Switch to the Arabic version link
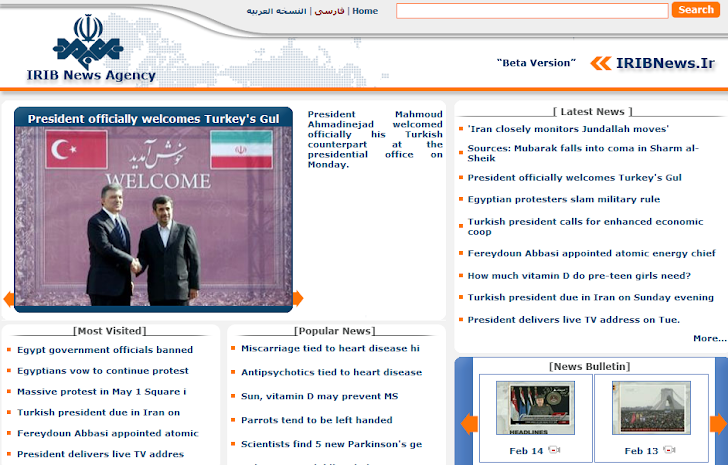Viewport: 728px width, 465px height. (x=277, y=11)
